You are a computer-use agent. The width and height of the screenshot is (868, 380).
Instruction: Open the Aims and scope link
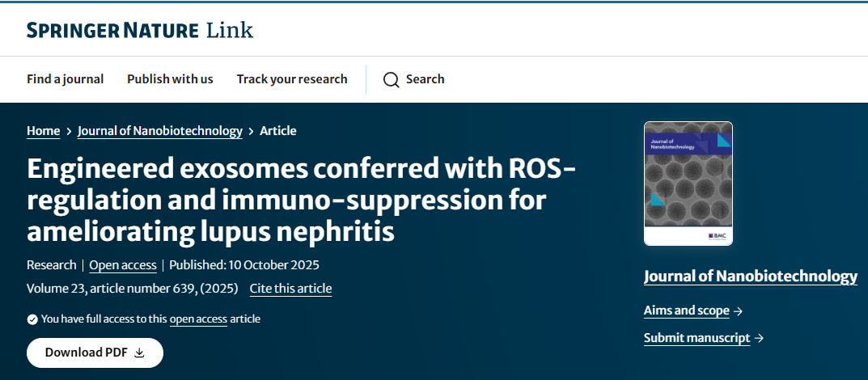(687, 311)
